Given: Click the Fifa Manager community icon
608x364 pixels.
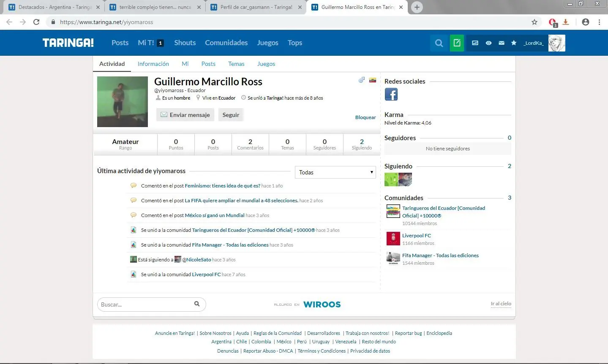Looking at the screenshot, I should tap(393, 258).
